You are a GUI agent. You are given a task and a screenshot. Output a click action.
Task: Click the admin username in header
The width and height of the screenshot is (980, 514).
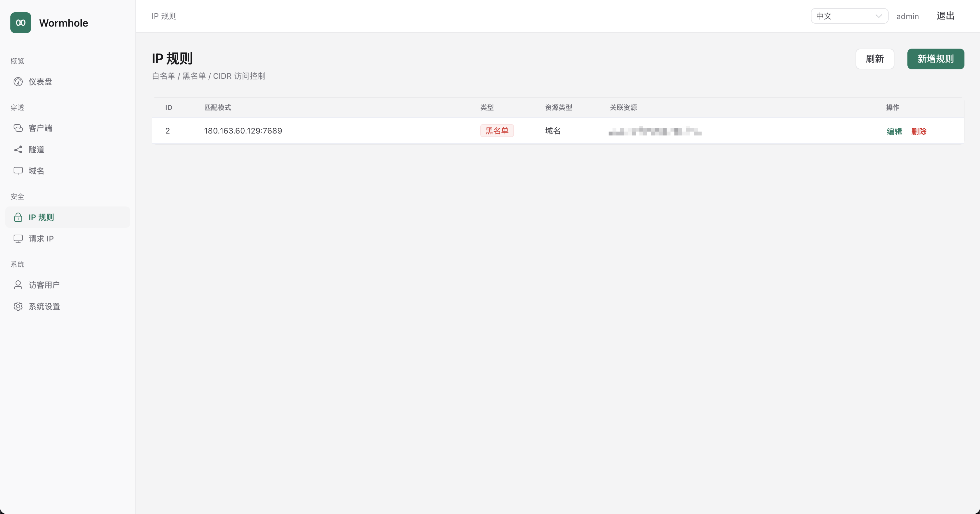(907, 16)
